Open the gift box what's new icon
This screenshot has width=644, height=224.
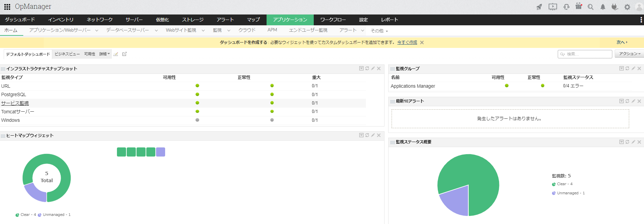(579, 6)
